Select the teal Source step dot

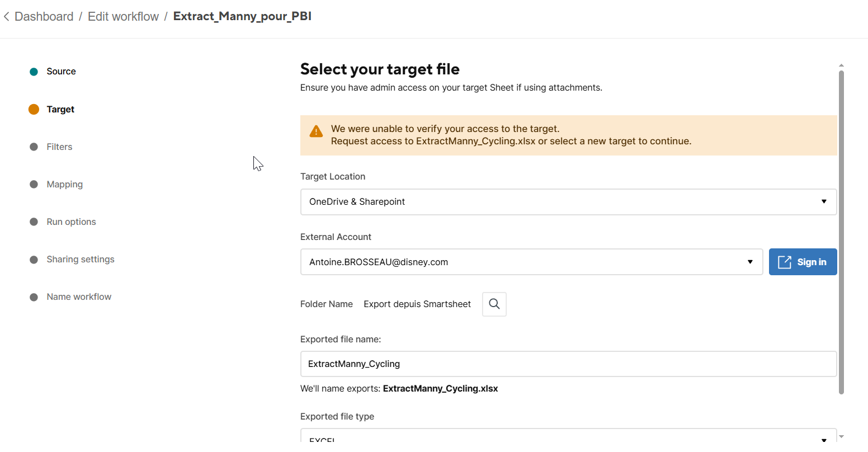click(x=34, y=72)
